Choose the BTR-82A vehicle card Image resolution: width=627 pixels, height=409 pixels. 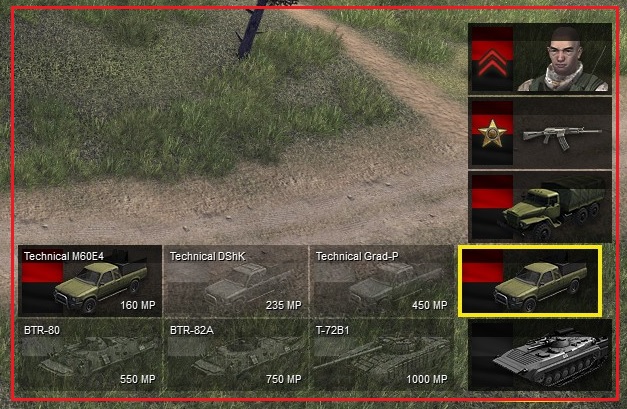(236, 355)
